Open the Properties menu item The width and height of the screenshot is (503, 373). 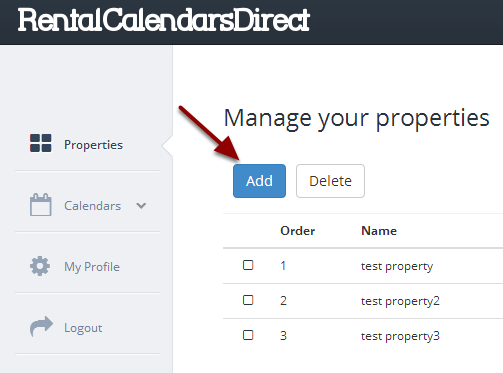[x=93, y=145]
